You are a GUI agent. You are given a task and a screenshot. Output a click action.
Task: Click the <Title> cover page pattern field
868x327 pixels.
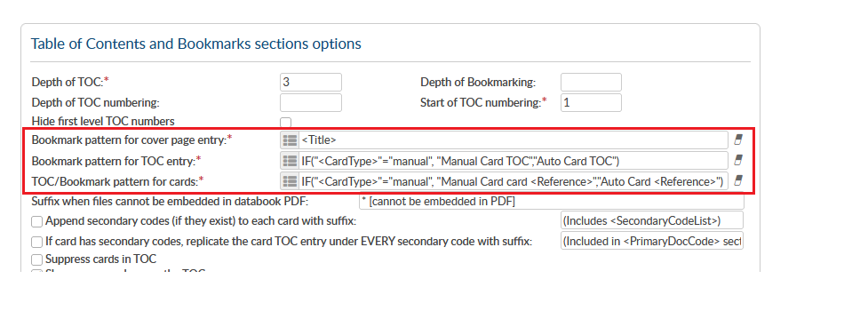click(x=514, y=140)
